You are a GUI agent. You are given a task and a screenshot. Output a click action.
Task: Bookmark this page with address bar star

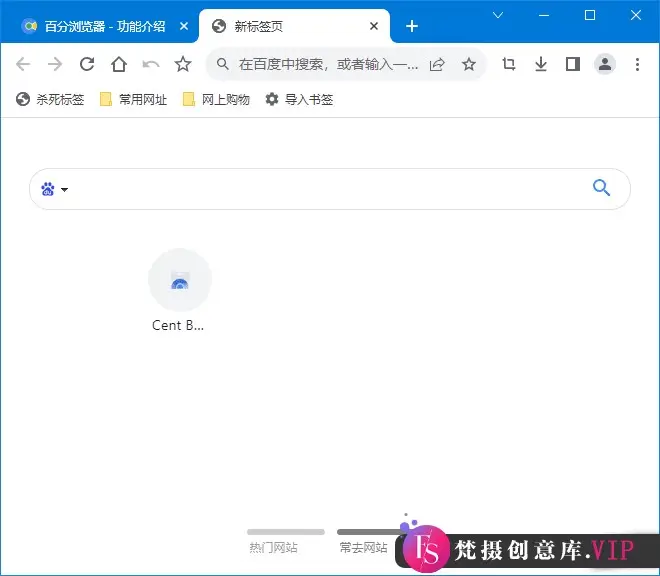(468, 64)
